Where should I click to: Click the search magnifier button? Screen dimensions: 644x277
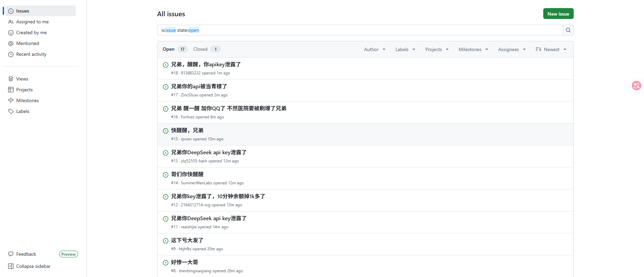[568, 30]
